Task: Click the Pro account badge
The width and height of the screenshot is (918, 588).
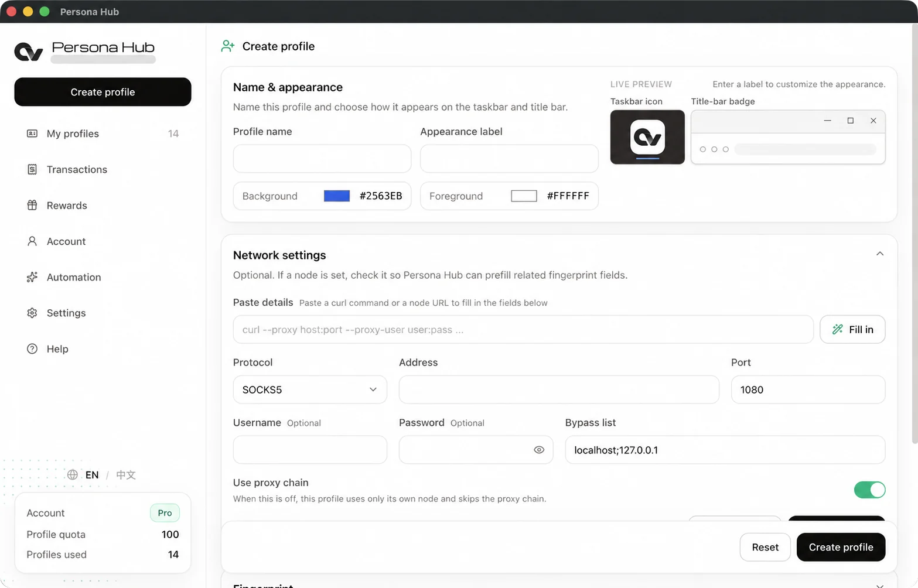Action: (165, 513)
